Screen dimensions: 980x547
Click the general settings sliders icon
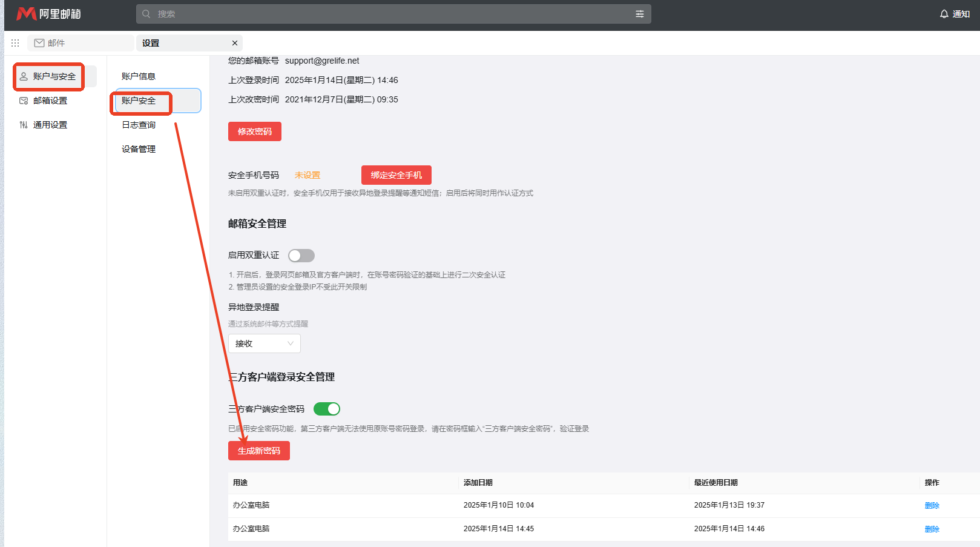click(x=24, y=125)
